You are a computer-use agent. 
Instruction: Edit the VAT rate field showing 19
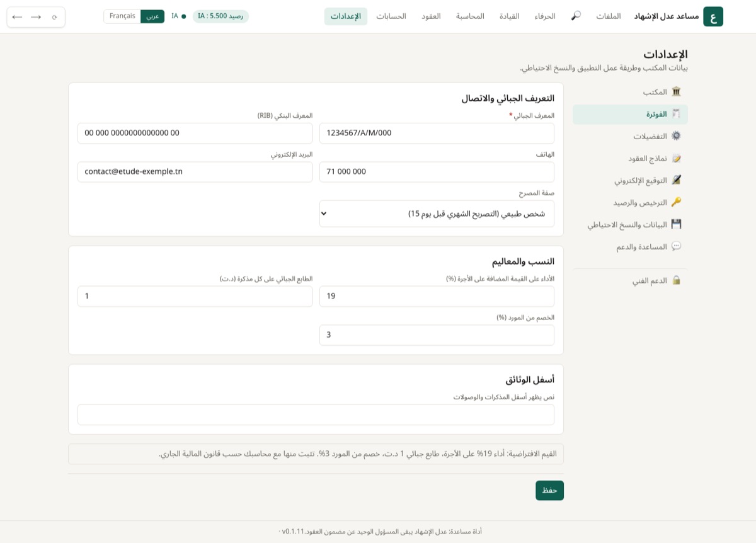pyautogui.click(x=437, y=296)
